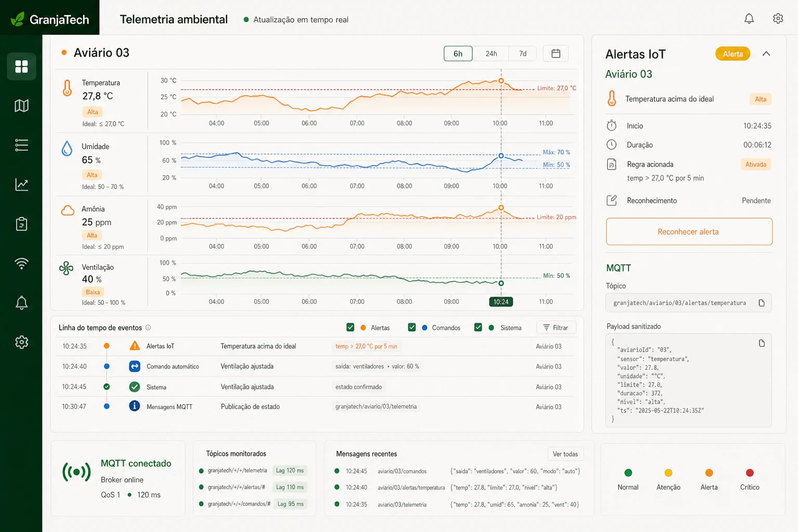Click the 'temp > 27,0 °C por 5 min' event tag
The width and height of the screenshot is (798, 532).
click(366, 347)
